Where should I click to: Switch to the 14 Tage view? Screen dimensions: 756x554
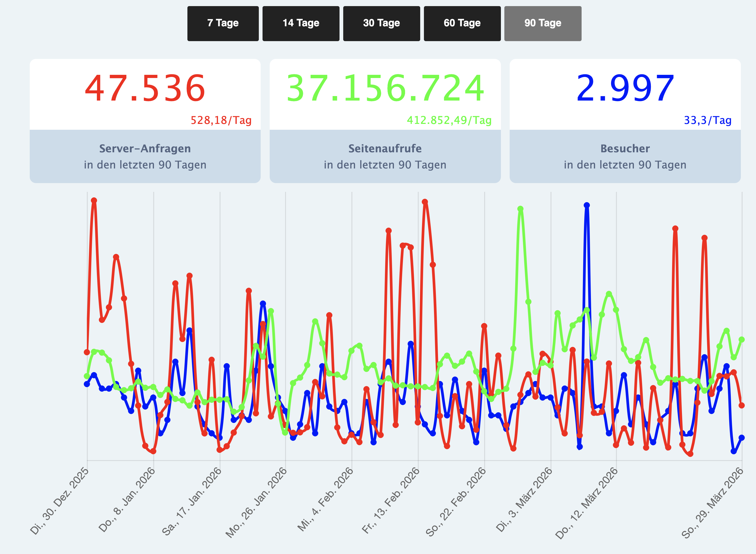[301, 23]
